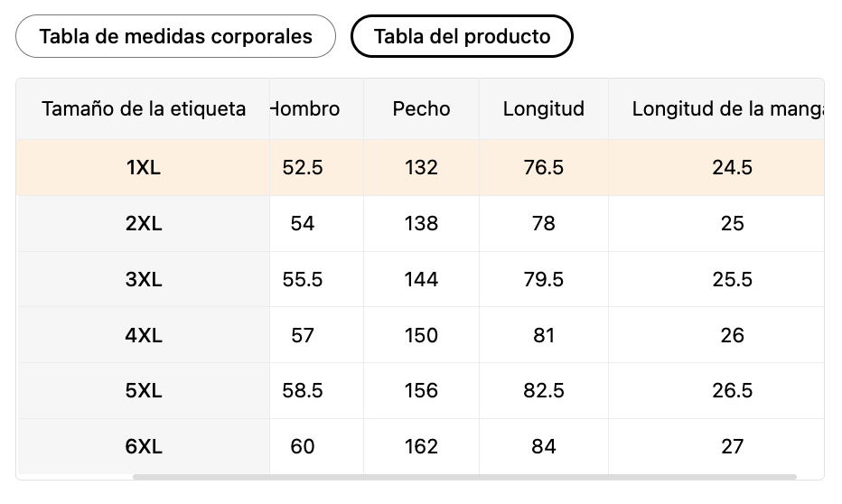Click the Longitud de la manga header
842x504 pixels.
tap(727, 109)
